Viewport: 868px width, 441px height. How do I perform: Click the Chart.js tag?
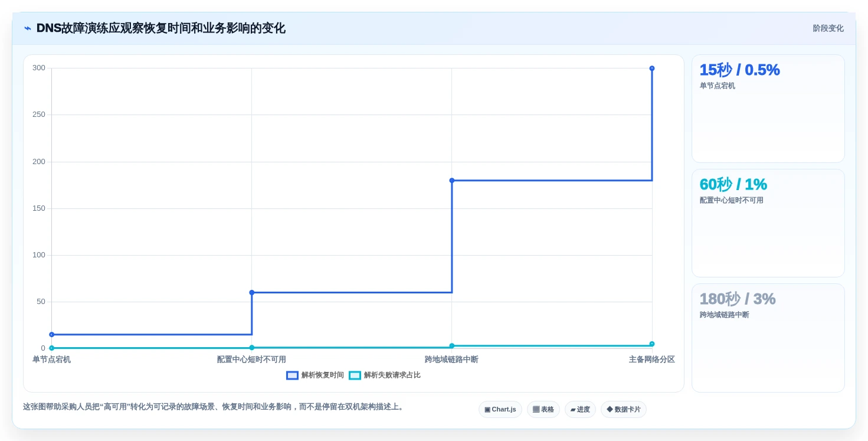click(500, 409)
